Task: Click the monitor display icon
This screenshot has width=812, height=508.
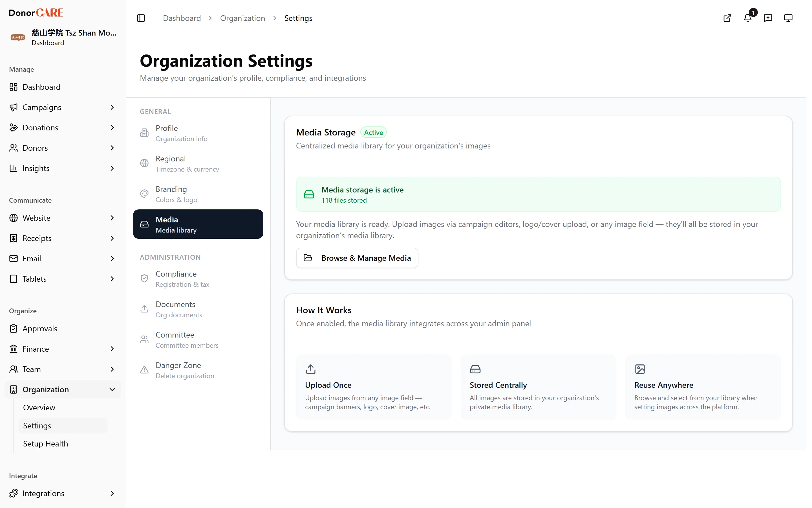Action: click(x=788, y=18)
